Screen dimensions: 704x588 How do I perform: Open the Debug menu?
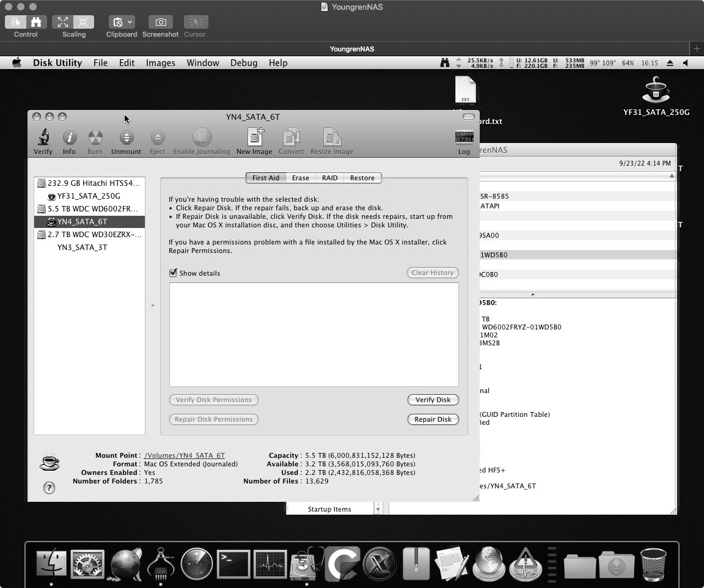[244, 63]
